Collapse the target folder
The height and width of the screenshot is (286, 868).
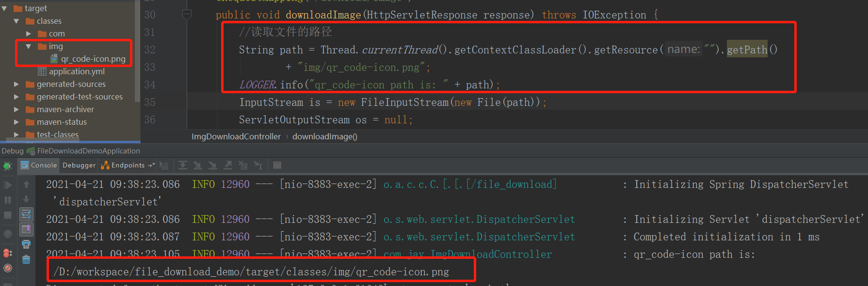pos(4,8)
